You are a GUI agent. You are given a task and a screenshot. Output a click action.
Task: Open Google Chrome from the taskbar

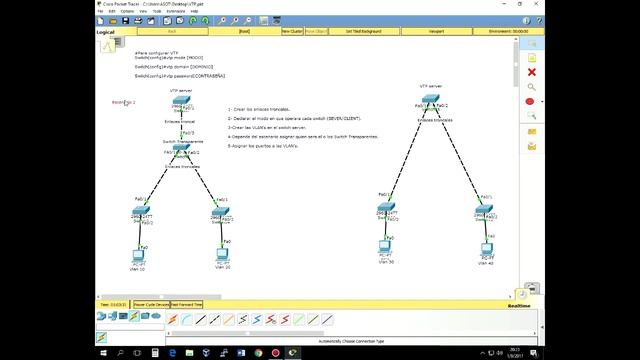pos(258,353)
